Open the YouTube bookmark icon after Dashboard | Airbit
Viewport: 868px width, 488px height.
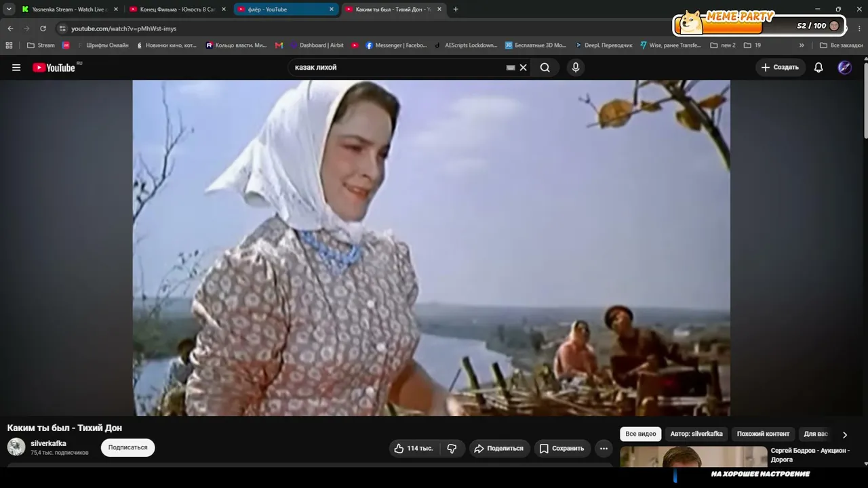(x=355, y=45)
